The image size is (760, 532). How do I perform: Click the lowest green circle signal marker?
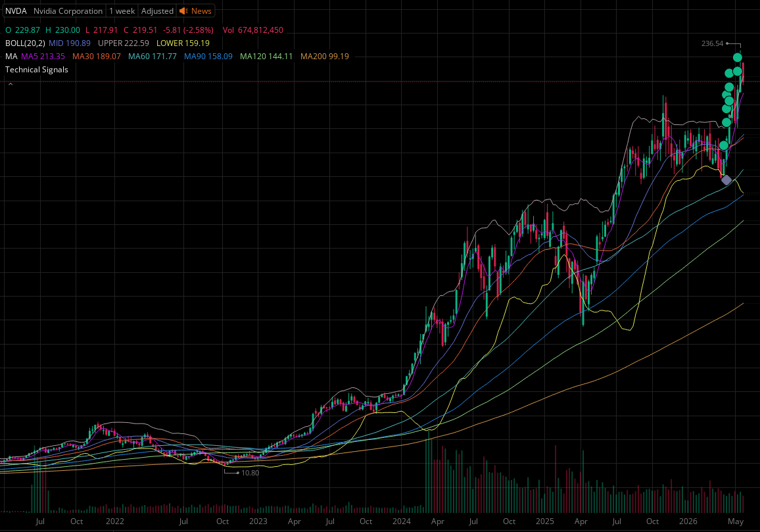click(x=724, y=145)
